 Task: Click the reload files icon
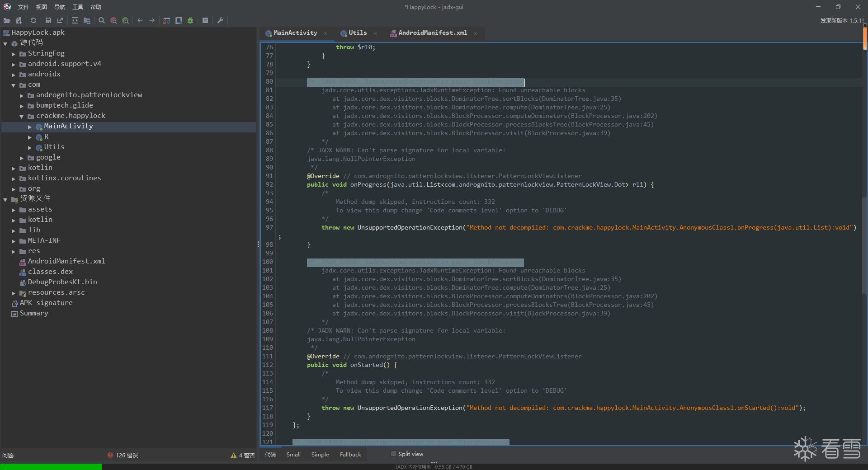tap(33, 20)
